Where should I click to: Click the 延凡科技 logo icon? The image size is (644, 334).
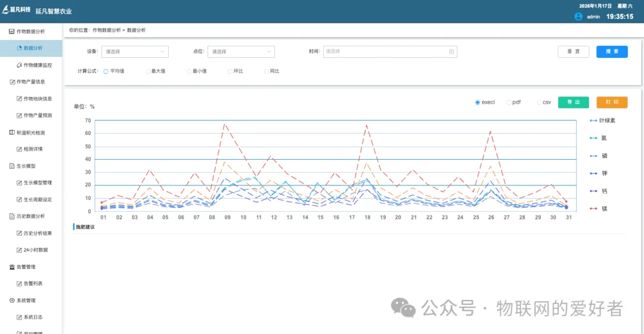[x=5, y=10]
